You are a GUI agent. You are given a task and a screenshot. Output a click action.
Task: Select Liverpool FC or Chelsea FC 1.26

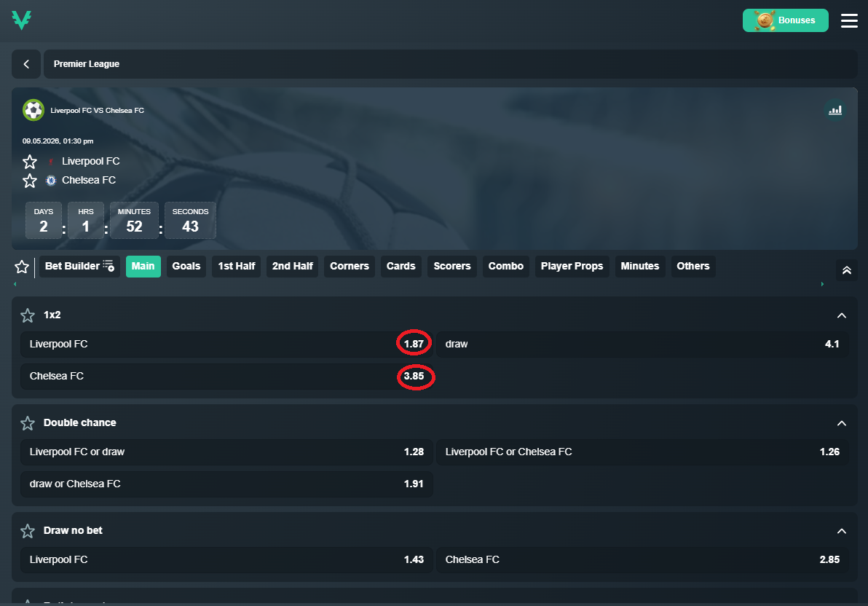pyautogui.click(x=642, y=452)
